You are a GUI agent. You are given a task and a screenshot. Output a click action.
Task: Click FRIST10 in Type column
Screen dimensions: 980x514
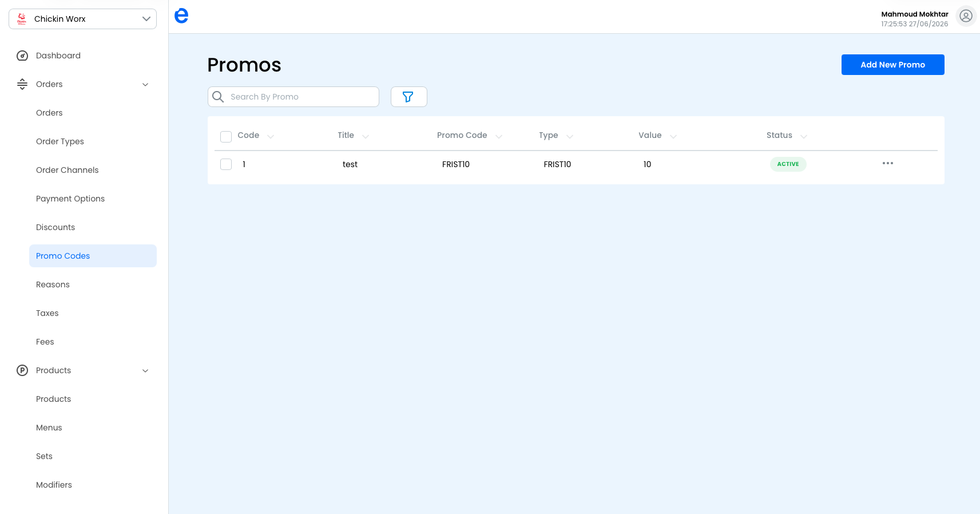click(557, 164)
